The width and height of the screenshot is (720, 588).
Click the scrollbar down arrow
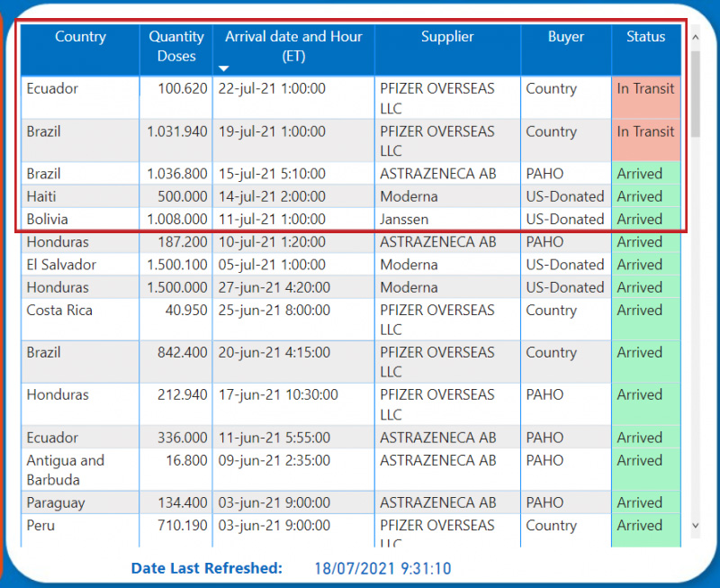(695, 525)
